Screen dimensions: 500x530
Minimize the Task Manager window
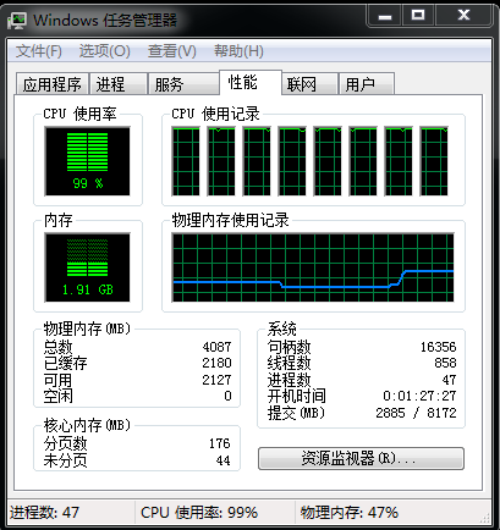[385, 16]
